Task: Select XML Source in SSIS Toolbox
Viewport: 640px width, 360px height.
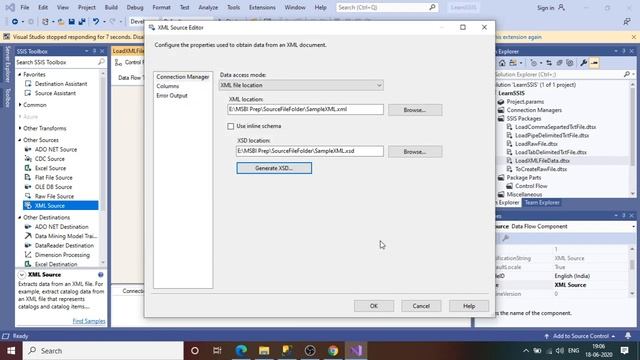Action: 60,205
